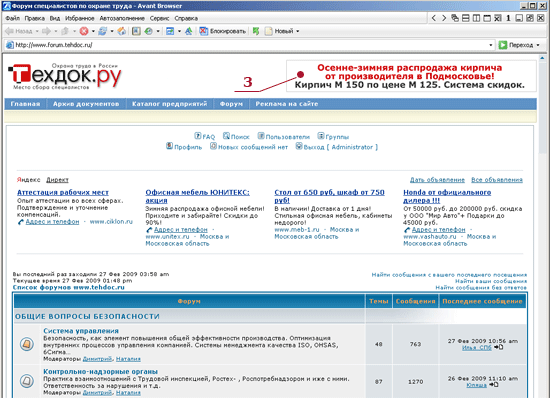
Task: Click forum icon beside Контрольно-надзорные органы
Action: [x=27, y=381]
